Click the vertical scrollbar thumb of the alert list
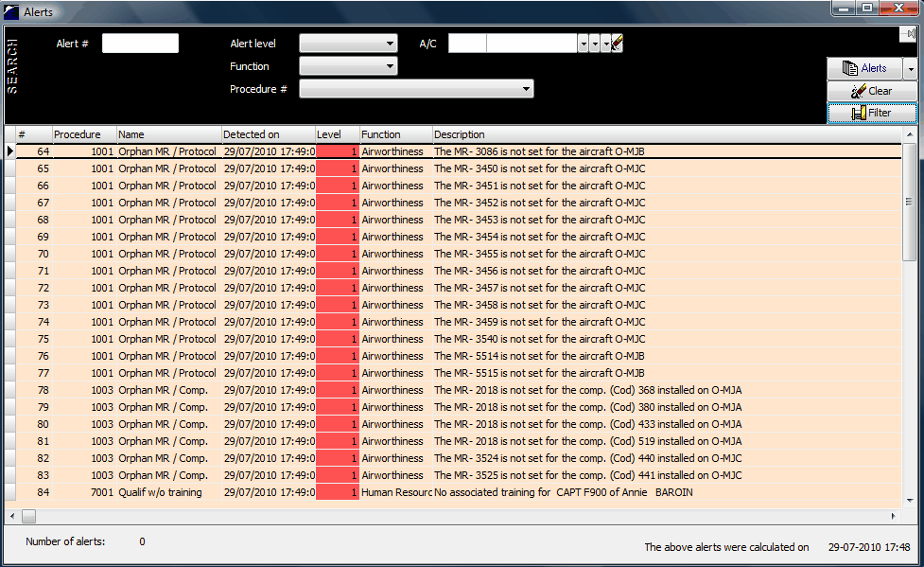Viewport: 924px width, 567px height. coord(909,202)
